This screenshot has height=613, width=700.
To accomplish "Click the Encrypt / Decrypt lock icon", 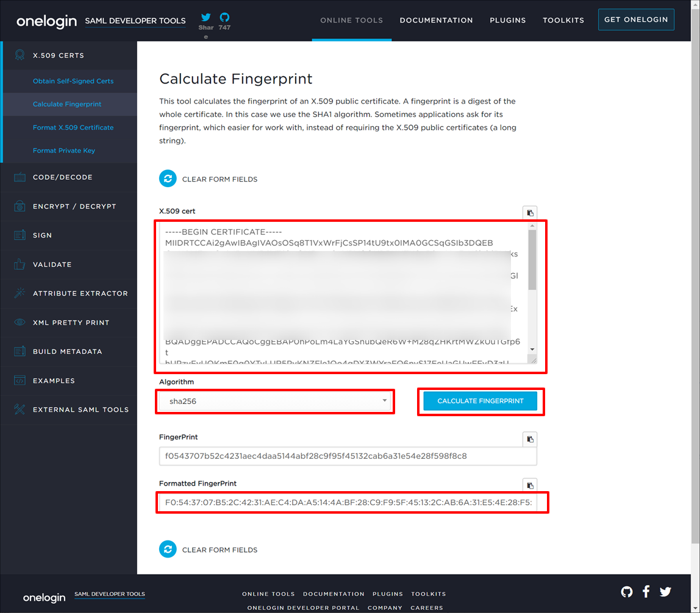I will 20,206.
